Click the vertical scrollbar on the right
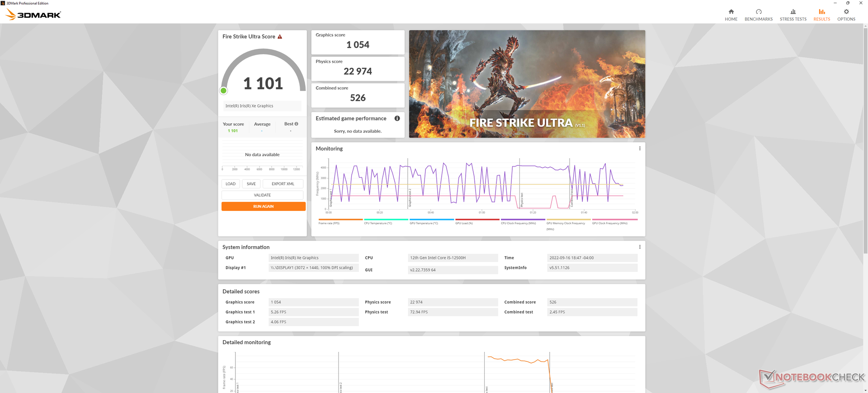868x393 pixels. tap(865, 140)
